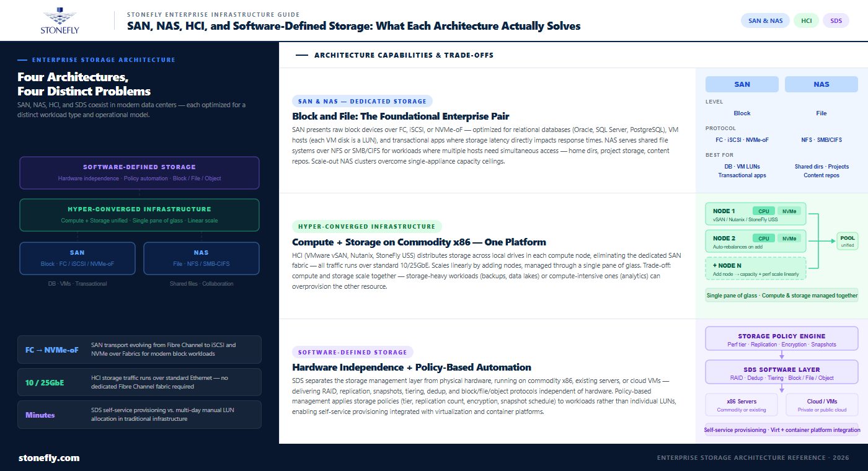Click the 'Architecture Capabilities & Trade-offs' section title
The width and height of the screenshot is (868, 471).
coord(404,55)
